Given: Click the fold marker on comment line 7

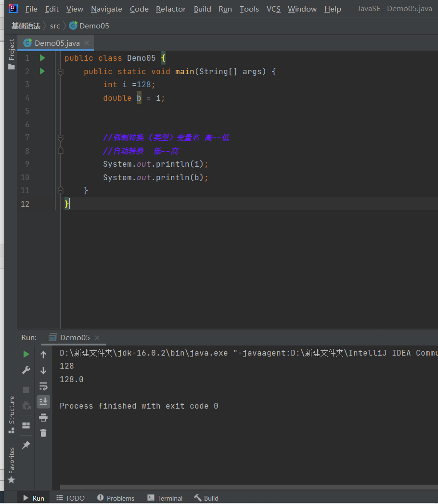Looking at the screenshot, I should 60,138.
